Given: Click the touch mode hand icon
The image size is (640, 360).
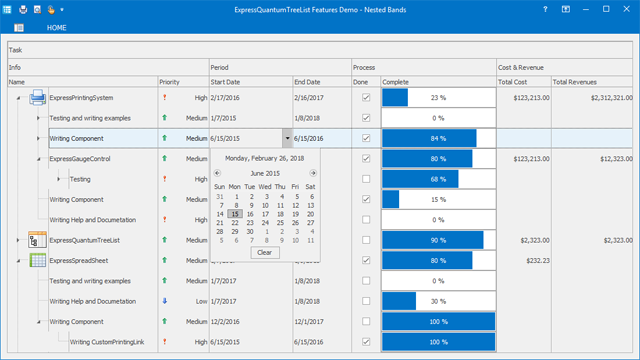Looking at the screenshot, I should pyautogui.click(x=51, y=9).
